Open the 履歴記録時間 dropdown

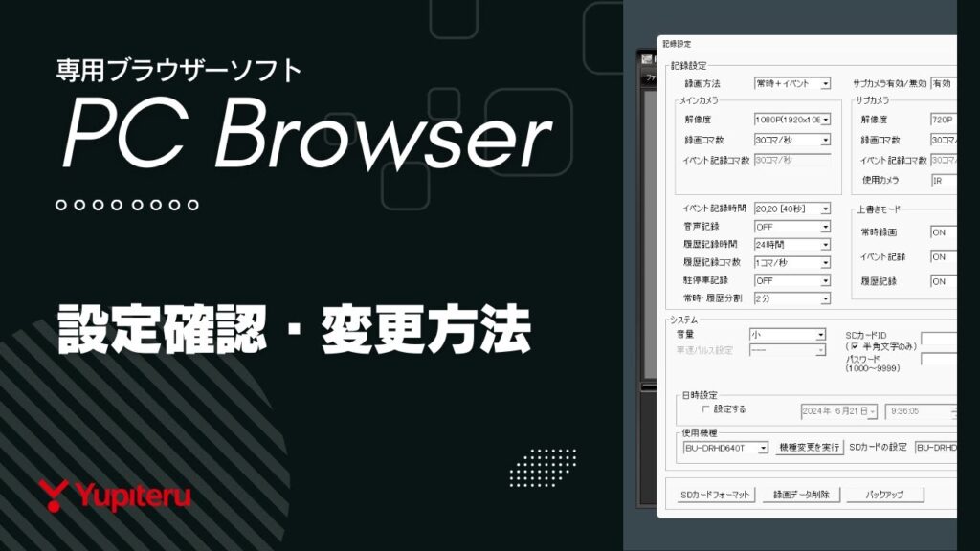point(792,245)
